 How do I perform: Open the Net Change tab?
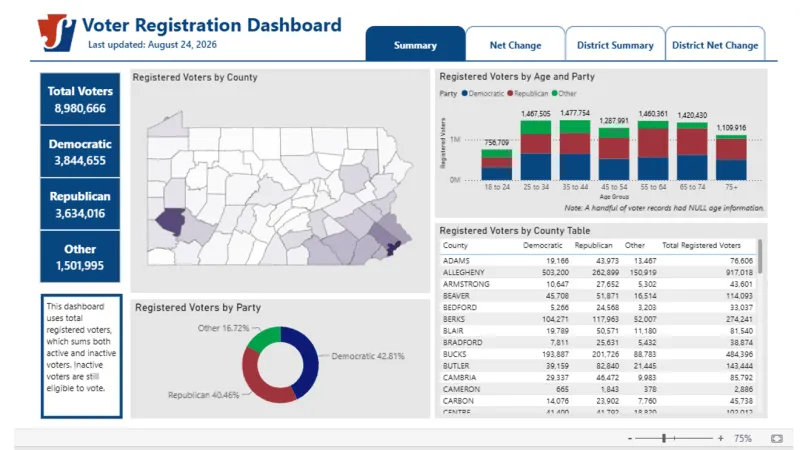coord(515,44)
